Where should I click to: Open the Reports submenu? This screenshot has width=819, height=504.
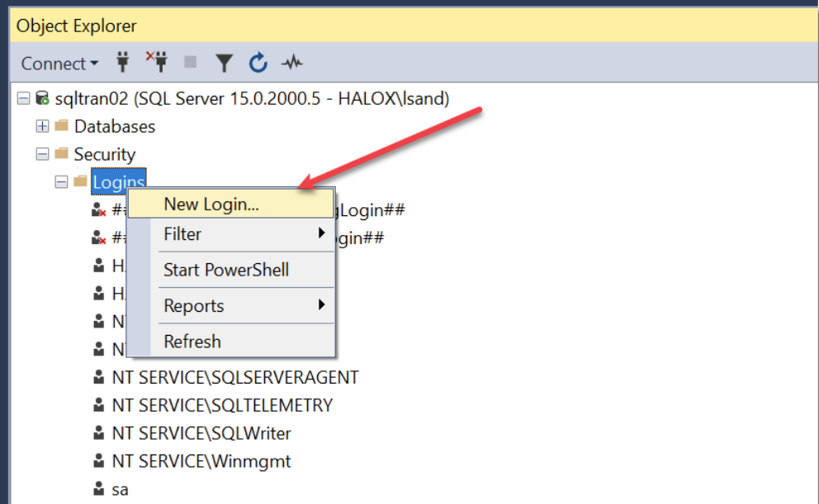(230, 305)
